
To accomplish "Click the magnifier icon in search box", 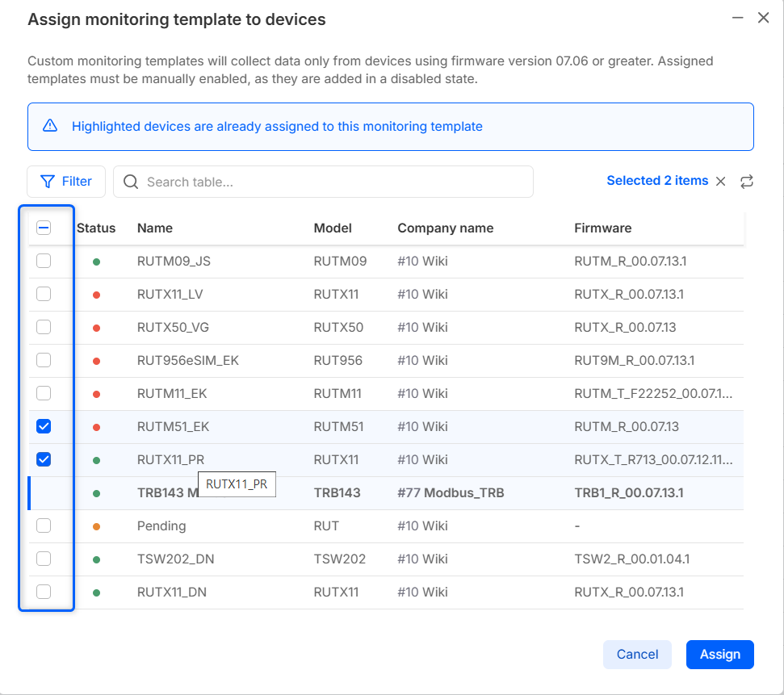I will (x=131, y=182).
